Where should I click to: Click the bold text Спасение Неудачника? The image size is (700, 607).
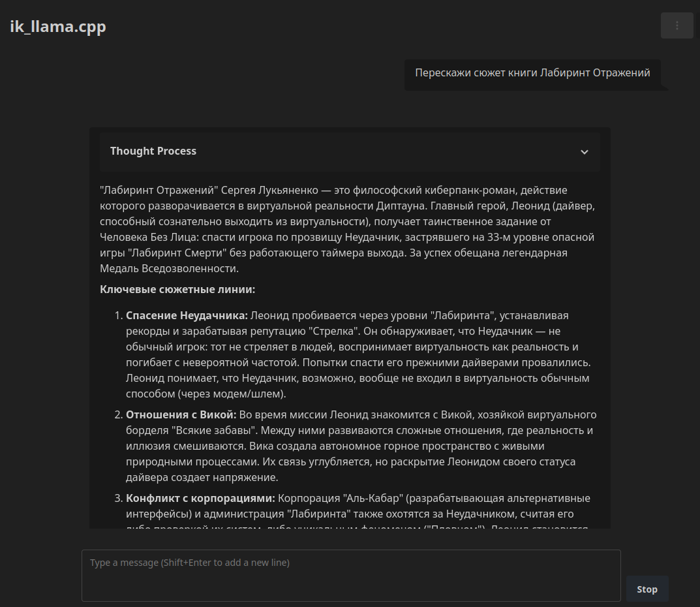187,316
